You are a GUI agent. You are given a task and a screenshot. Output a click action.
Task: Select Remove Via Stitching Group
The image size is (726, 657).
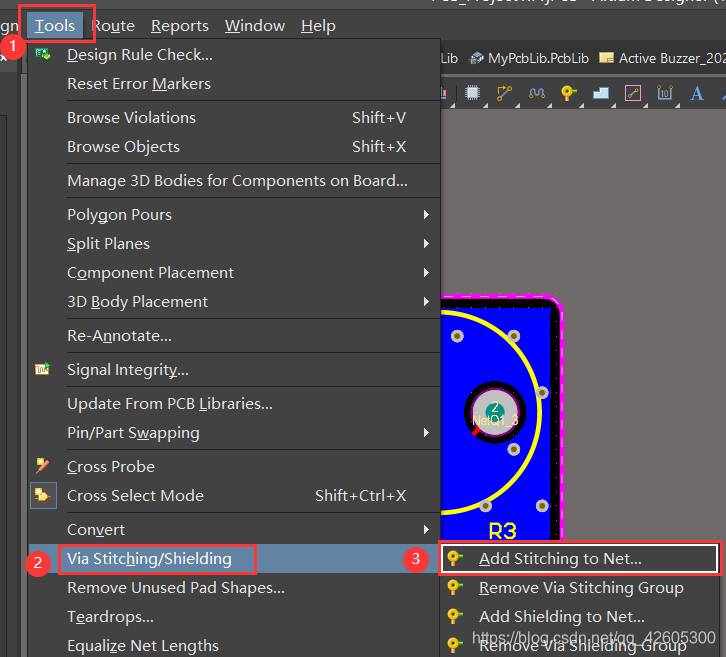[x=582, y=588]
